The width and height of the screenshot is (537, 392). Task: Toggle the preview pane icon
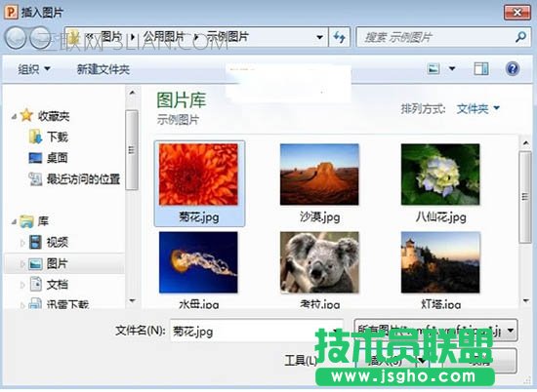pos(480,69)
